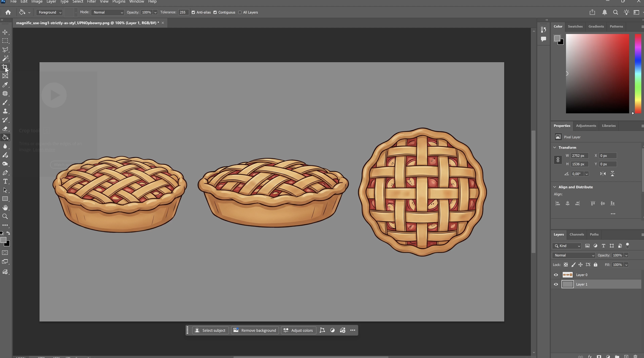
Task: Flip horizontally in Transform section
Action: tap(603, 174)
